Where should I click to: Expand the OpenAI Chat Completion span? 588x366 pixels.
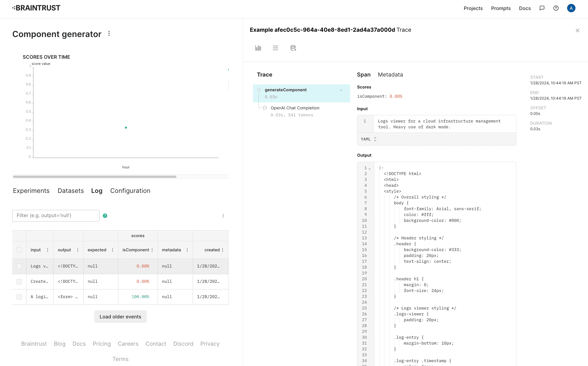[x=295, y=108]
